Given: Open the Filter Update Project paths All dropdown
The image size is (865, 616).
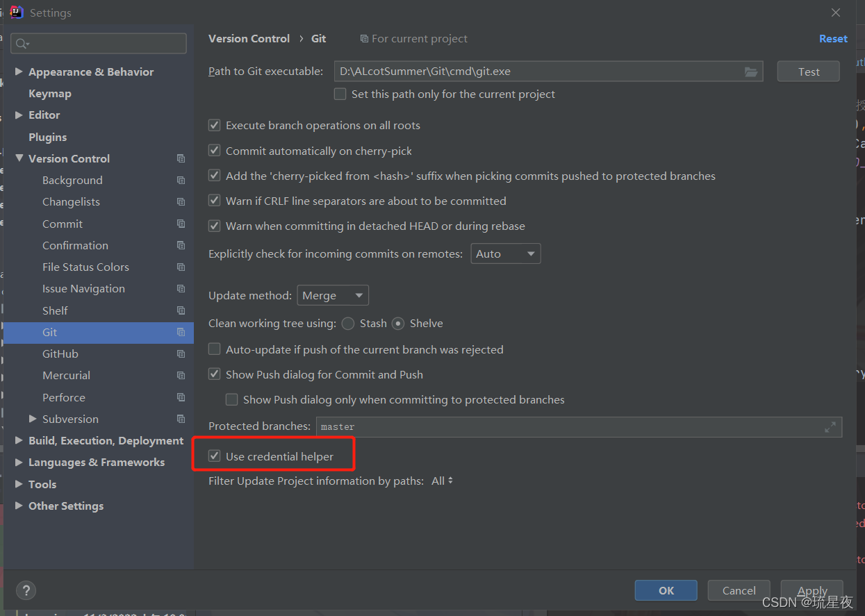Looking at the screenshot, I should coord(443,481).
